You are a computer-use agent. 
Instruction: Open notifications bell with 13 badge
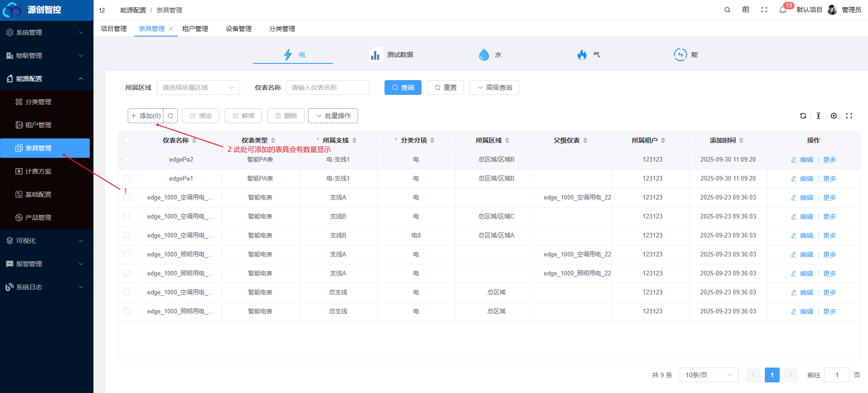(x=783, y=10)
